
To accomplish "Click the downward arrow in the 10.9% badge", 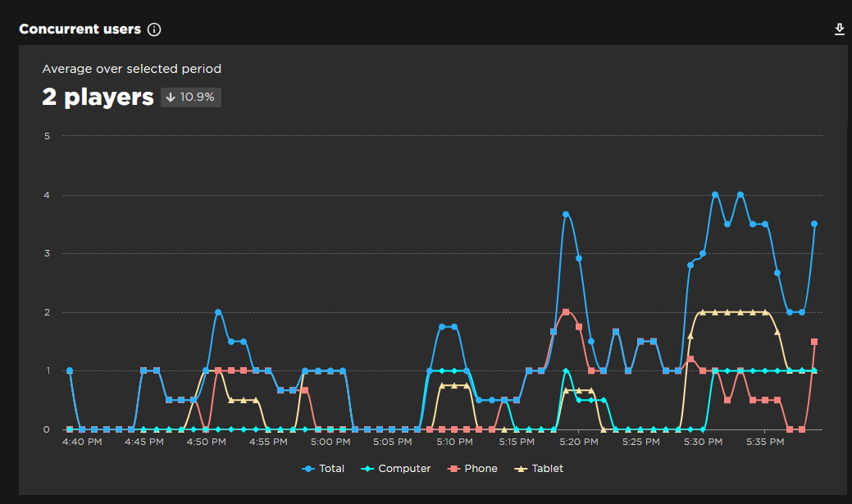I will 170,96.
